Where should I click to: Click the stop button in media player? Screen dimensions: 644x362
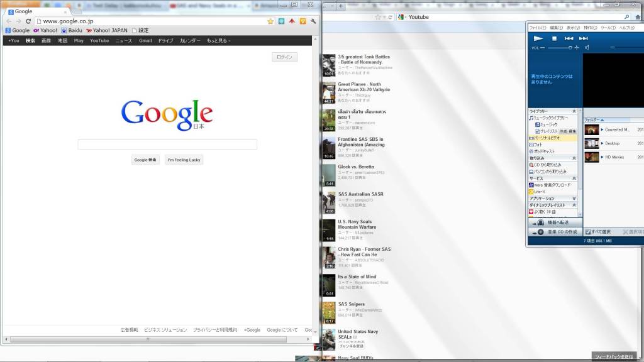point(554,38)
